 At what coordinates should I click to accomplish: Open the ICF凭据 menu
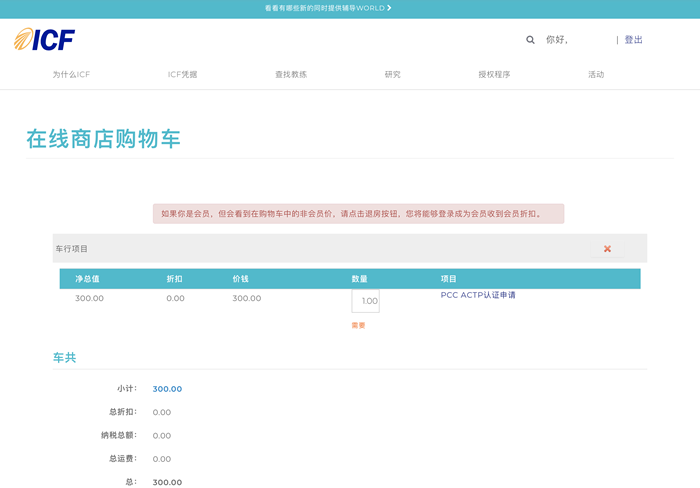click(182, 75)
